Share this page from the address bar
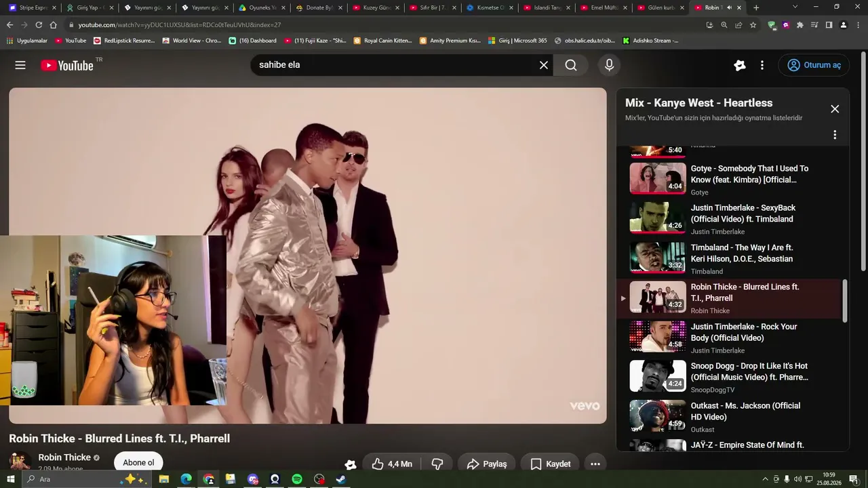The height and width of the screenshot is (488, 868). point(738,25)
